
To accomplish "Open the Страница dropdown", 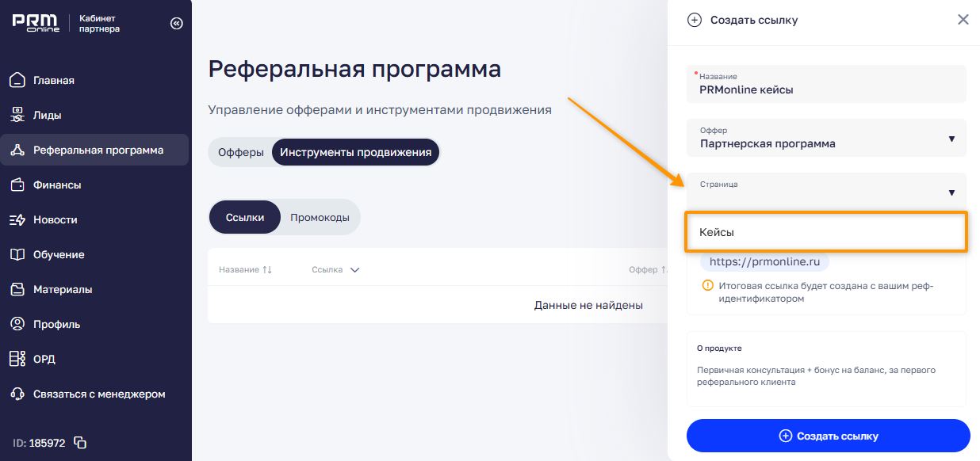I will (x=826, y=191).
